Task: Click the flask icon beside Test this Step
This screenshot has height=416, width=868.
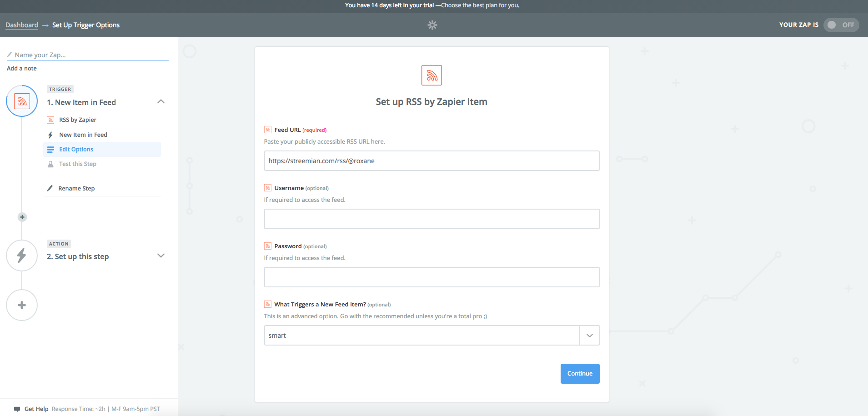Action: (x=50, y=164)
